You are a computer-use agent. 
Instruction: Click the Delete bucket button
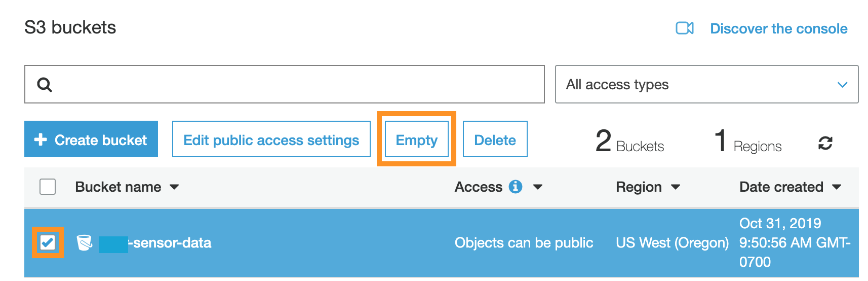pos(495,139)
